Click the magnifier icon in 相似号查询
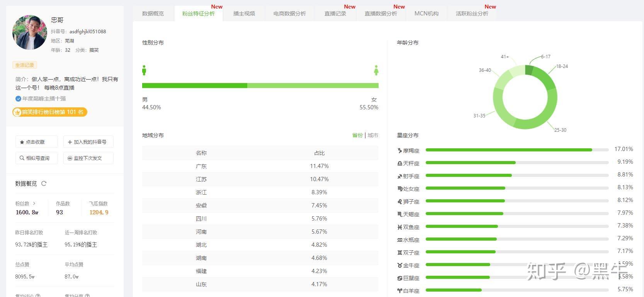Viewport: 644px width, 297px height. click(22, 158)
